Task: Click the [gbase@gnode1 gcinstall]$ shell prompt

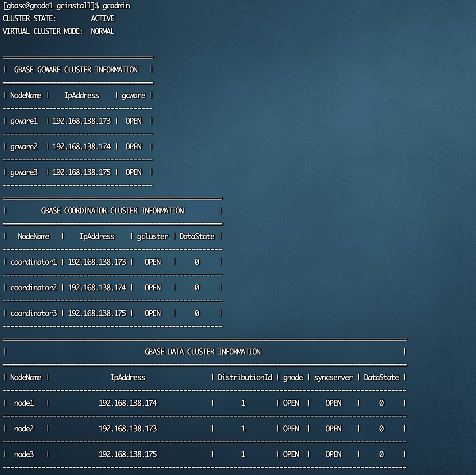Action: [x=51, y=6]
